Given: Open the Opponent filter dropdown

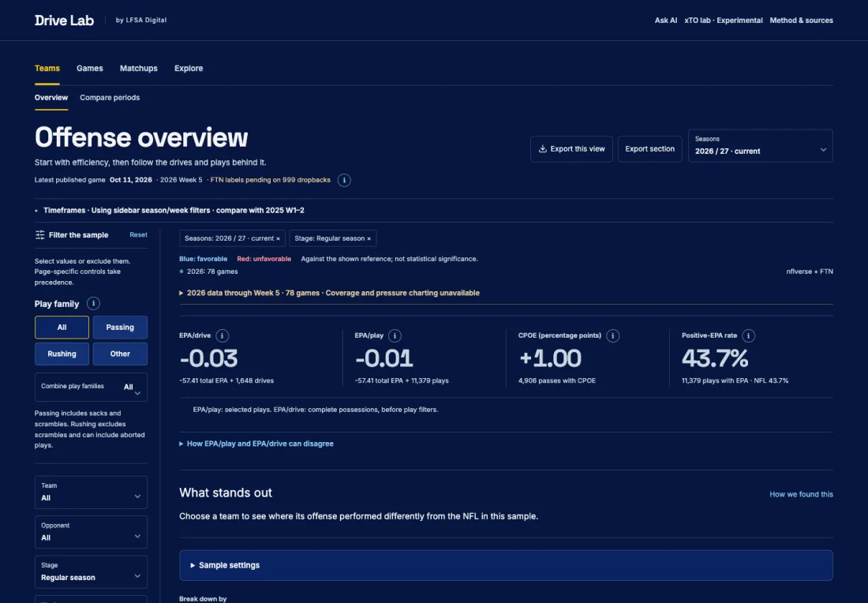Looking at the screenshot, I should 91,532.
